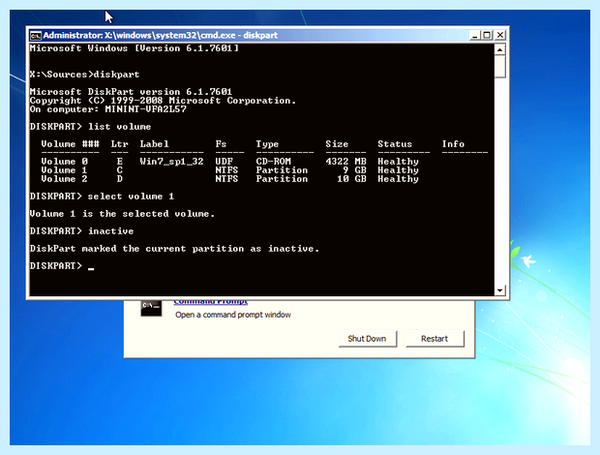Maximize the diskpart command window

(x=487, y=35)
